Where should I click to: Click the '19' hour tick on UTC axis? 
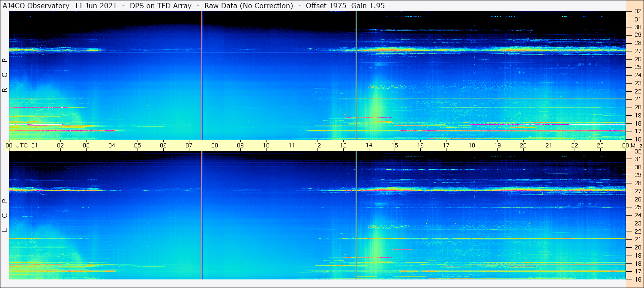click(497, 145)
